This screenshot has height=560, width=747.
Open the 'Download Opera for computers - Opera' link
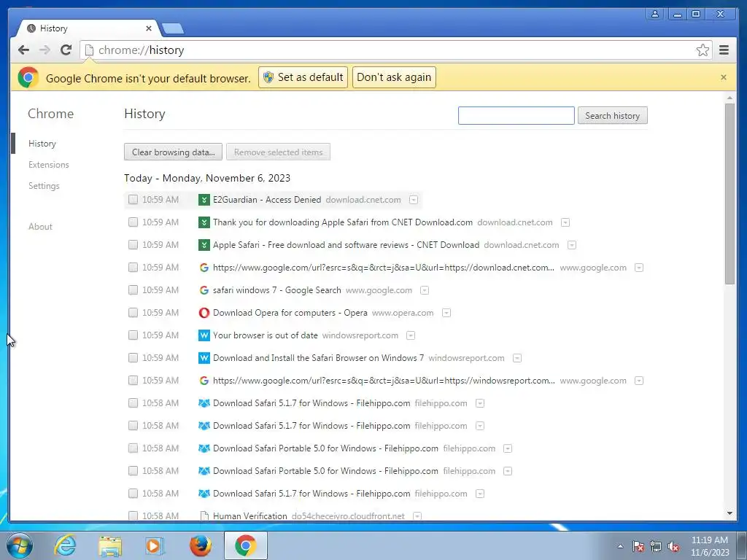click(290, 313)
